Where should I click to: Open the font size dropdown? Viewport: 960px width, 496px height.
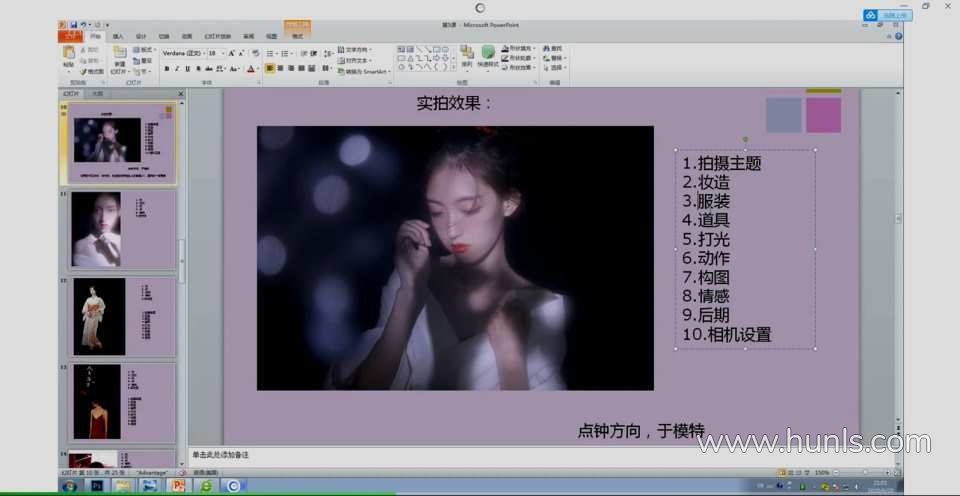pos(223,53)
